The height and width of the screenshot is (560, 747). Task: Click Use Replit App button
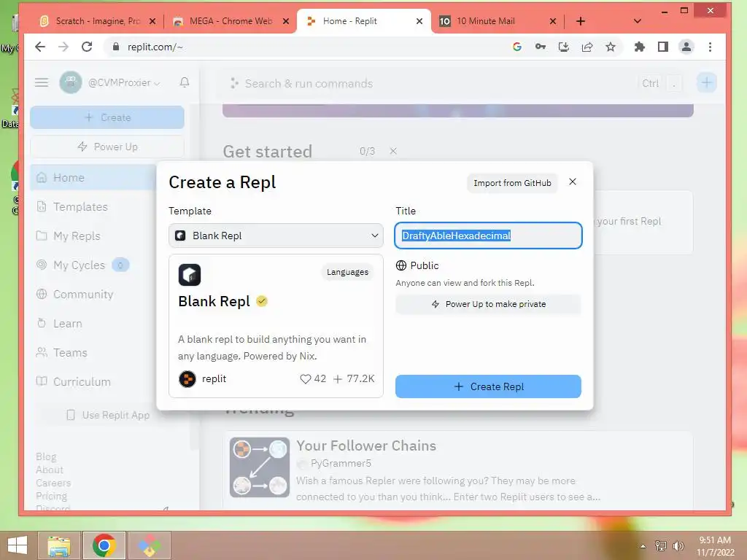pyautogui.click(x=107, y=415)
